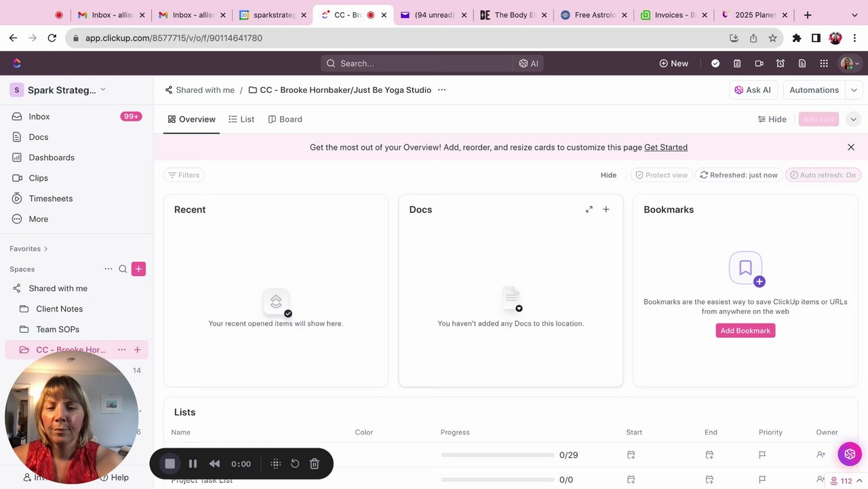
Task: Follow the Get Started link
Action: coord(666,147)
